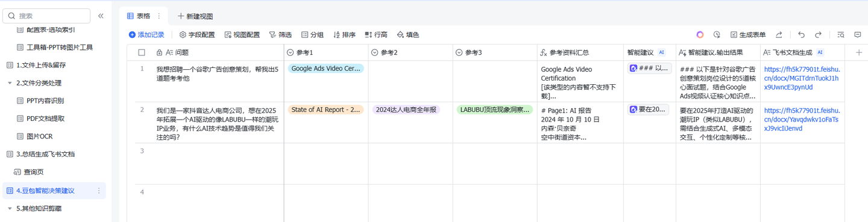Select the 我们是一家抖音达人电商公司 question cell
Viewport: 868px width, 222px height.
[218, 123]
